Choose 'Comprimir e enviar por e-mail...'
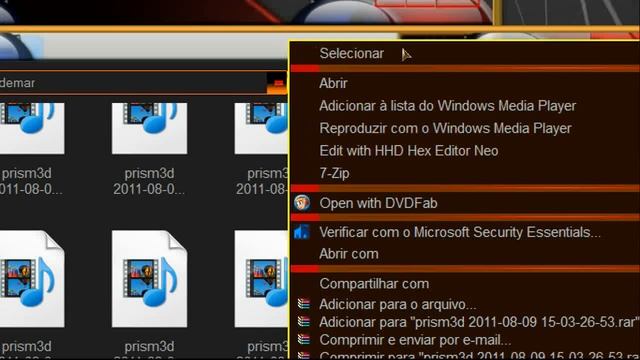This screenshot has width=640, height=360. 415,340
